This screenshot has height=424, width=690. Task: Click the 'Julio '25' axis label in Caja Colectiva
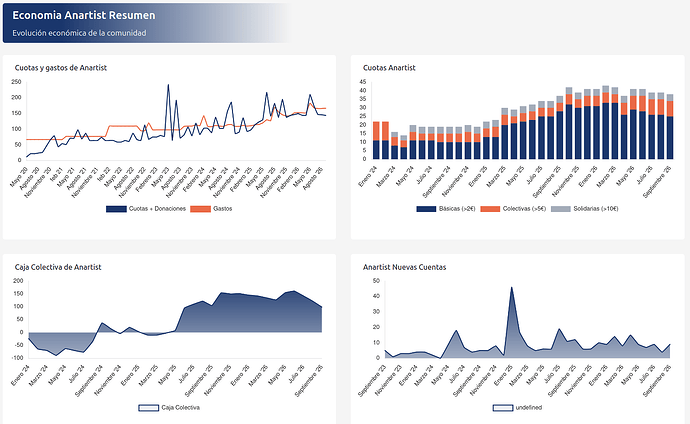[187, 375]
